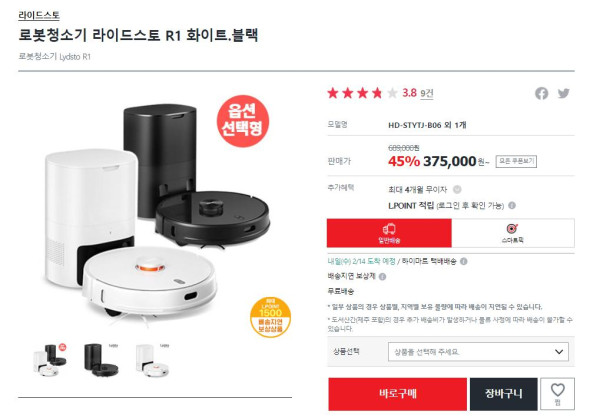The image size is (600, 419).
Task: Select the white robot vacuum thumbnail
Action: tap(152, 360)
